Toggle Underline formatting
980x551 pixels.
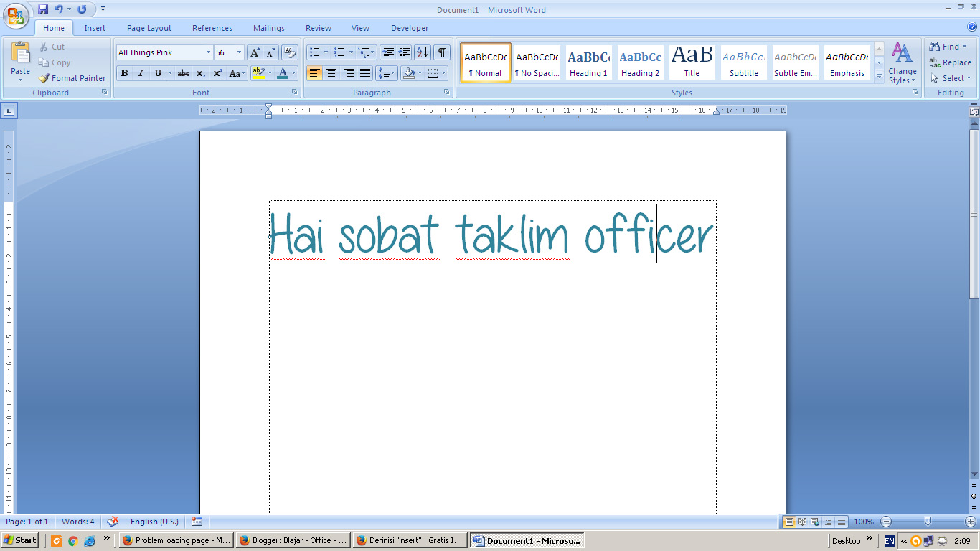click(x=158, y=73)
